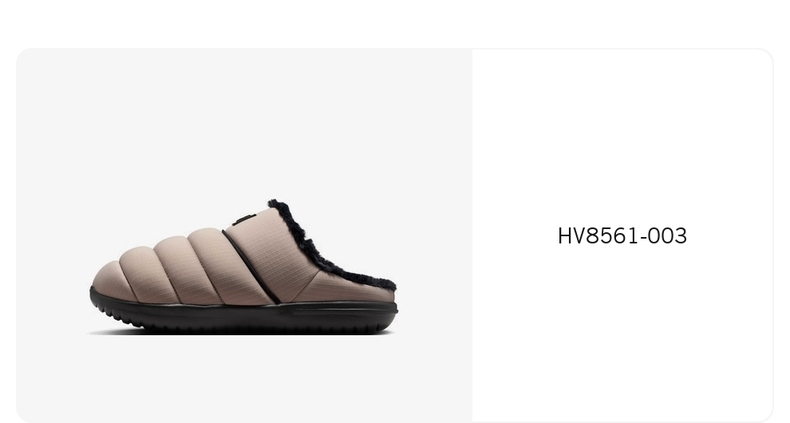Click the HV8561-003 style code text
Image resolution: width=790 pixels, height=423 pixels.
click(622, 236)
